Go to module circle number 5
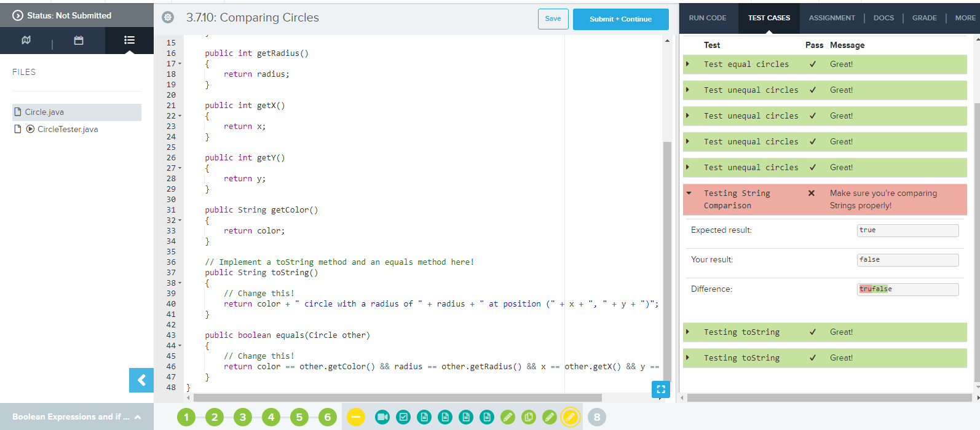Viewport: 980px width, 430px height. tap(299, 417)
